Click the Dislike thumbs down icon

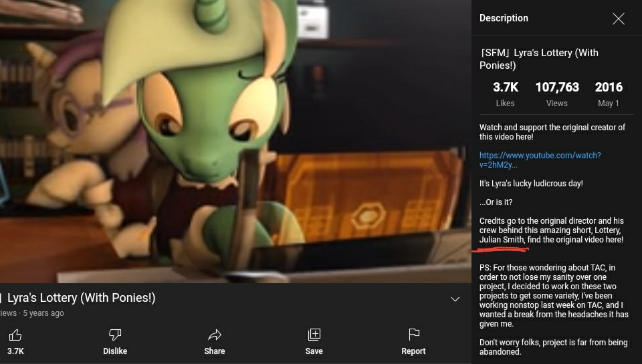tap(115, 335)
